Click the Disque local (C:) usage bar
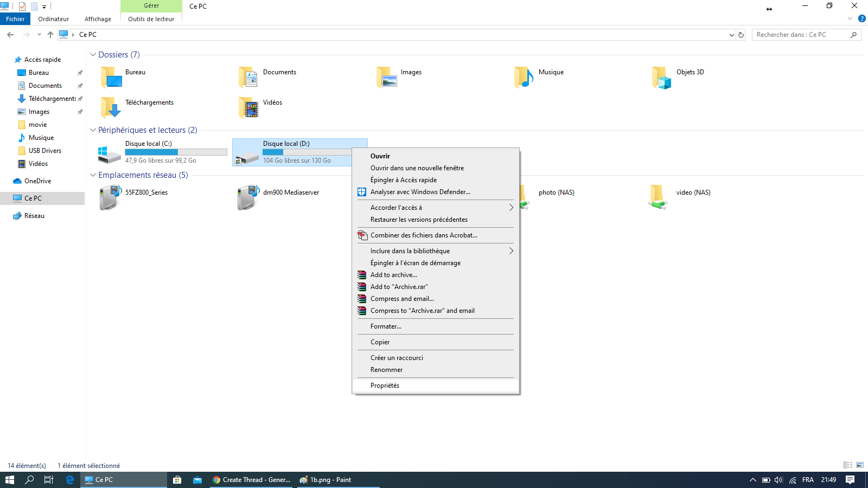 176,152
